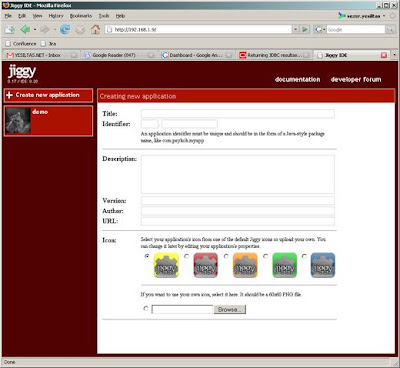Click the search magnifier button

click(390, 30)
